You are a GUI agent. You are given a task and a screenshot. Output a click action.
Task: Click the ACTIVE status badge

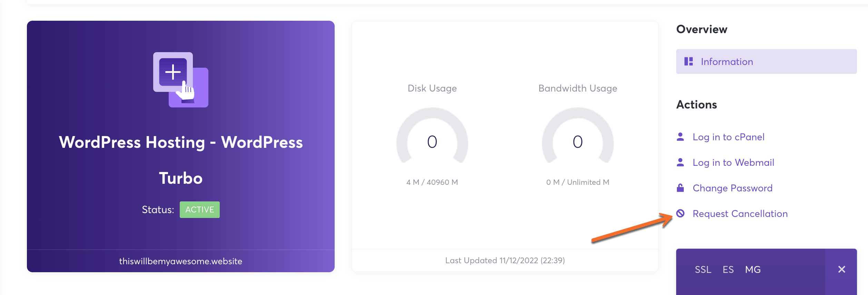199,209
